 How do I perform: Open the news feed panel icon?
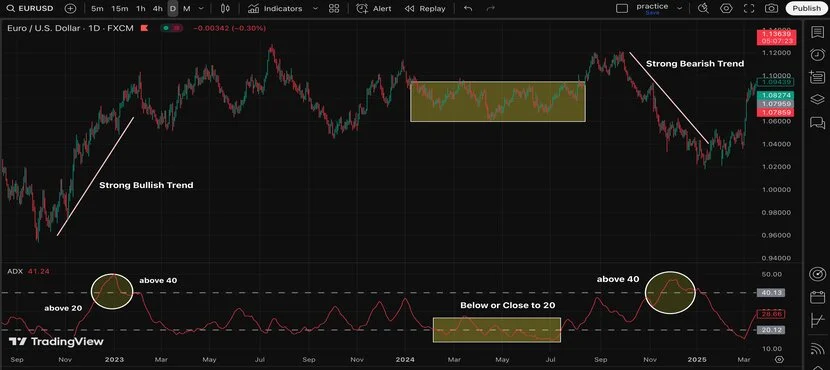click(x=817, y=77)
